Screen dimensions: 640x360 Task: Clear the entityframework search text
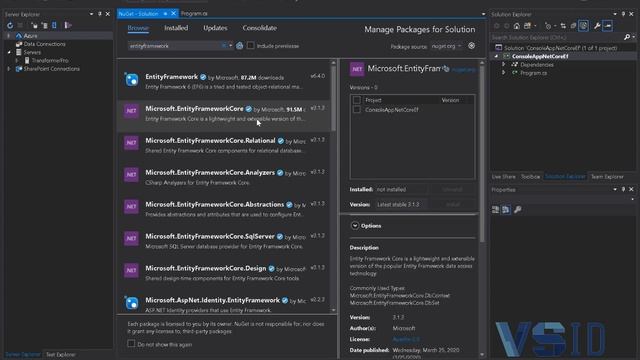click(x=224, y=46)
